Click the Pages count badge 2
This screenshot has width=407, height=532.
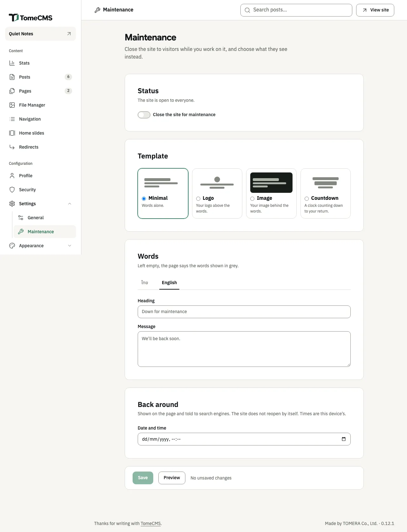(68, 91)
